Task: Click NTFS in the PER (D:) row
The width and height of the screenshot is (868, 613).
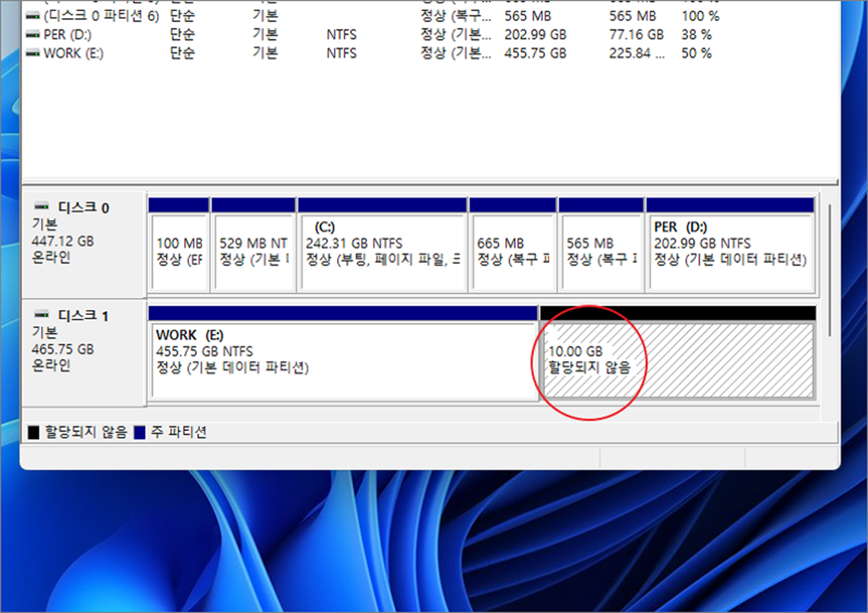Action: click(342, 34)
